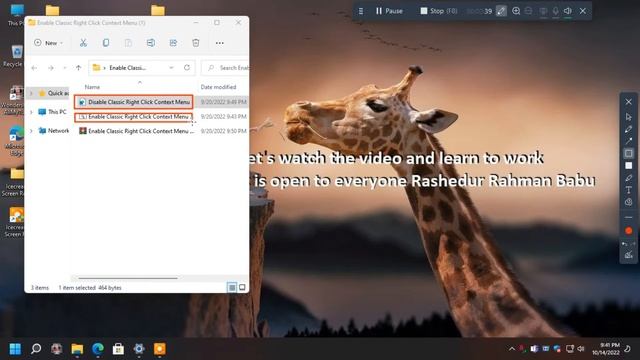Refresh the Explorer folder view

(x=187, y=68)
